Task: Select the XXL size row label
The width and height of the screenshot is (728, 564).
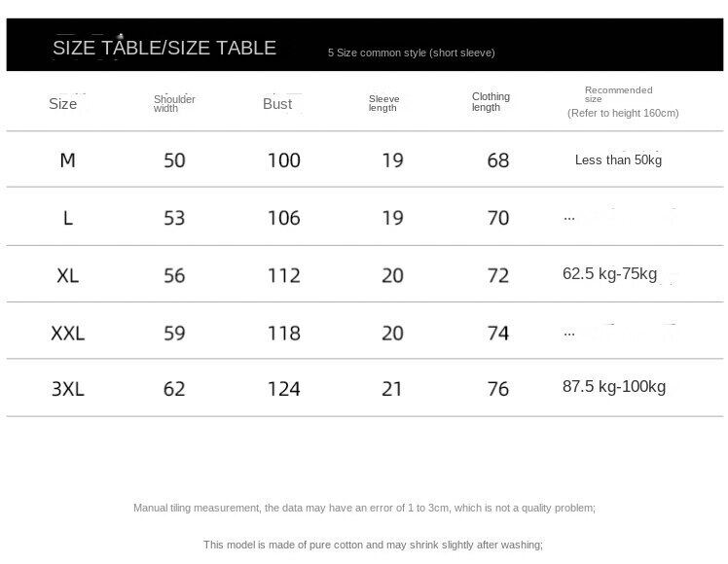Action: [68, 333]
